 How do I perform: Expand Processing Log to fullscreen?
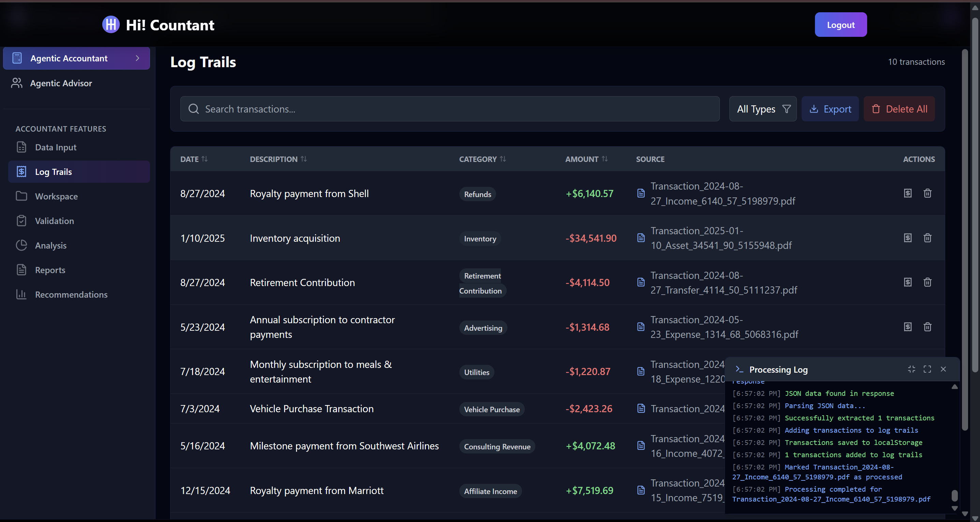[927, 369]
